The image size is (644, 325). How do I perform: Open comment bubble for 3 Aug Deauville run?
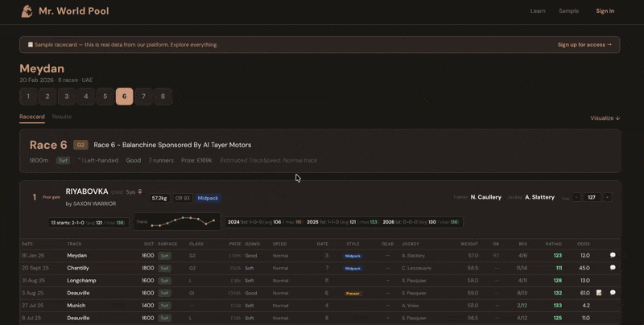613,293
